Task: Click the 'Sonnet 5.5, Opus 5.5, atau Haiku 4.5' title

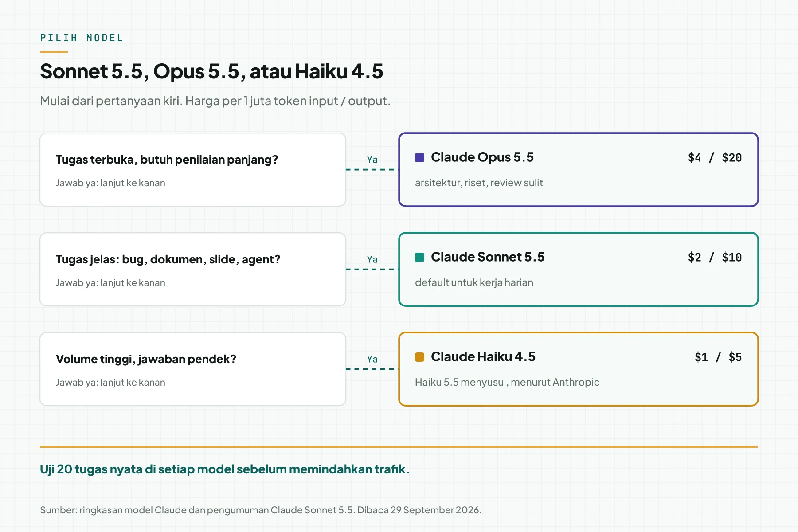Action: coord(211,72)
